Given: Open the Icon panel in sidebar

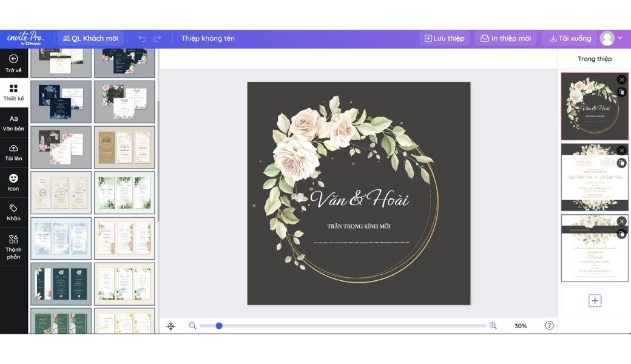Looking at the screenshot, I should [13, 182].
